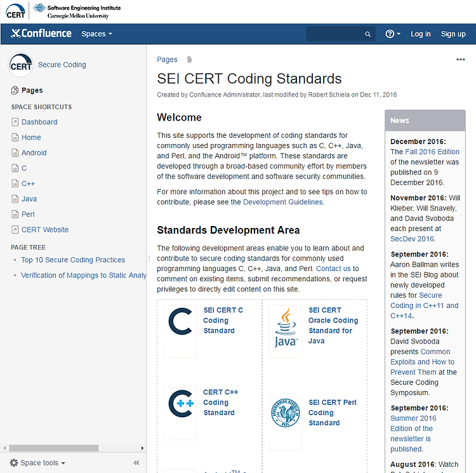
Task: Click the sidebar horizontal scrollbar thumb
Action: [54, 448]
